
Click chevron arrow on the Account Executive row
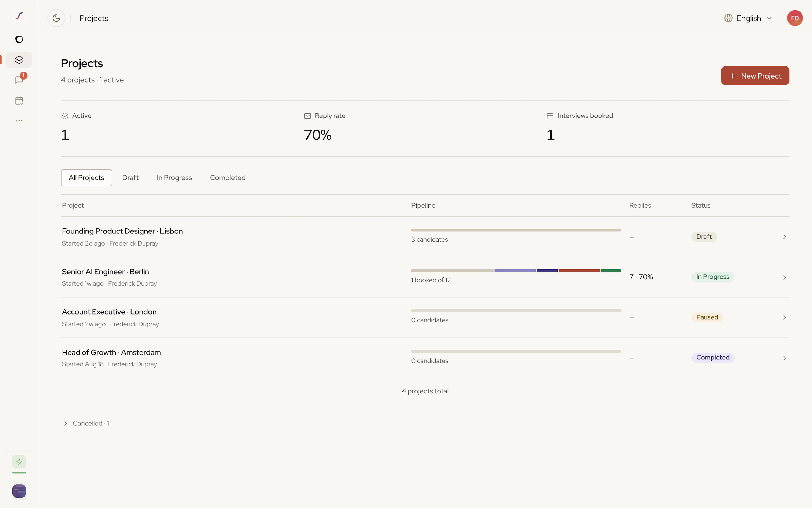[785, 317]
